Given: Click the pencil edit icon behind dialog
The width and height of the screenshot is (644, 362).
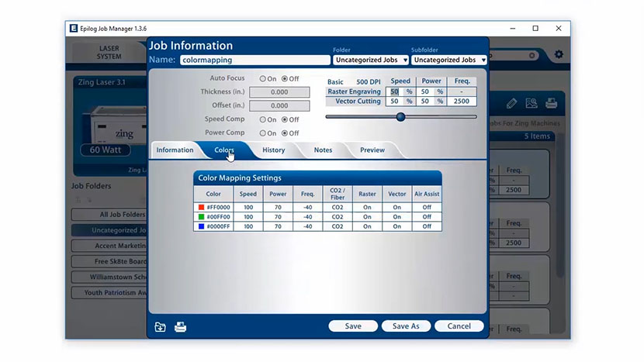Looking at the screenshot, I should pyautogui.click(x=511, y=103).
